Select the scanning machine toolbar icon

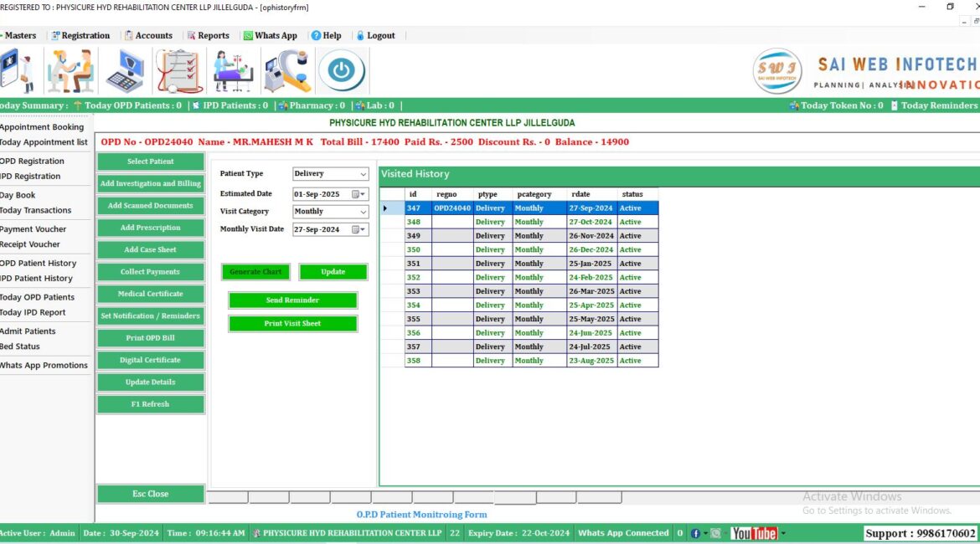(286, 70)
